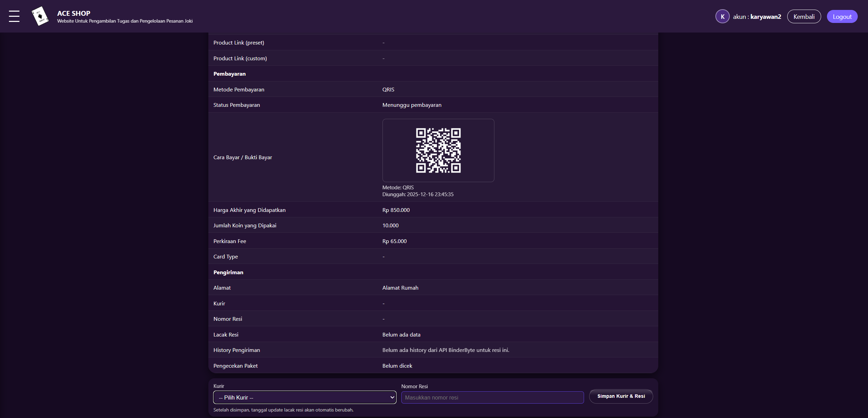Screen dimensions: 868x418
Task: Click the karyawan2 account name
Action: click(x=766, y=16)
